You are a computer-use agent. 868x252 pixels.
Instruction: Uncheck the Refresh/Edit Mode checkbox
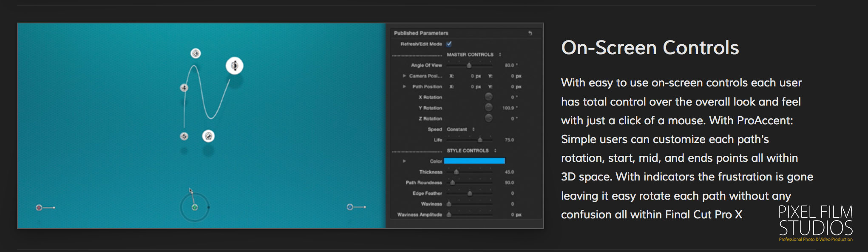[449, 44]
